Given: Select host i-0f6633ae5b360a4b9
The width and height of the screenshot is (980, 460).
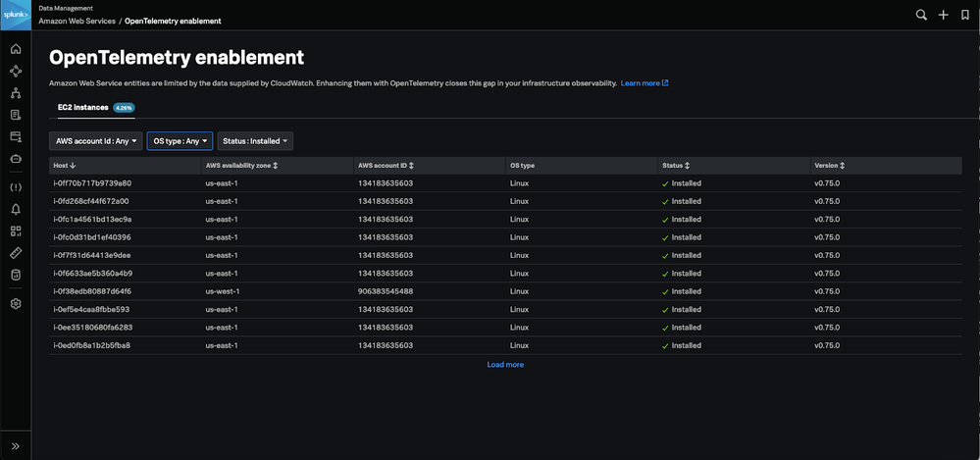Looking at the screenshot, I should [x=93, y=273].
